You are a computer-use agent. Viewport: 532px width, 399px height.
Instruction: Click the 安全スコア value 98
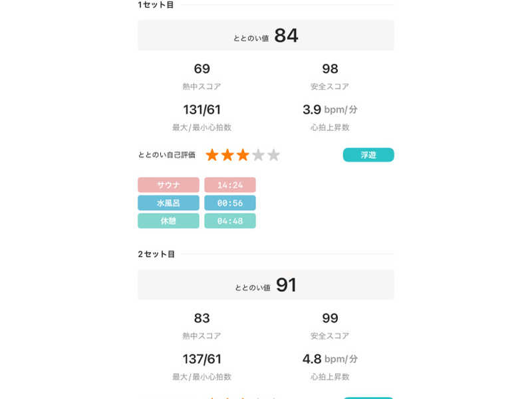click(x=330, y=69)
